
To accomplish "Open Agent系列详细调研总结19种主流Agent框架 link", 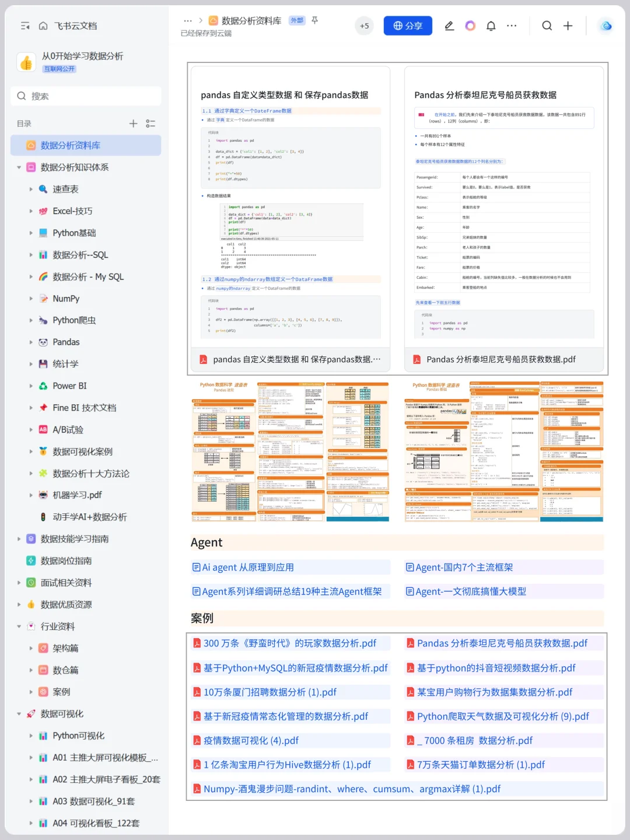I will tap(287, 591).
